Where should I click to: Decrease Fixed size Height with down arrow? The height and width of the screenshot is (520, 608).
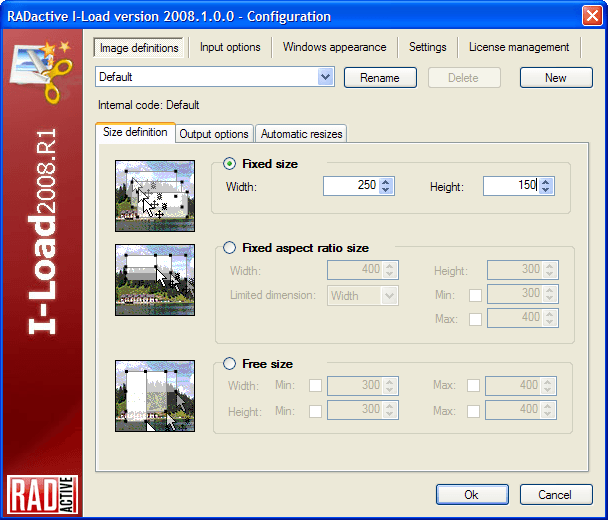[546, 190]
